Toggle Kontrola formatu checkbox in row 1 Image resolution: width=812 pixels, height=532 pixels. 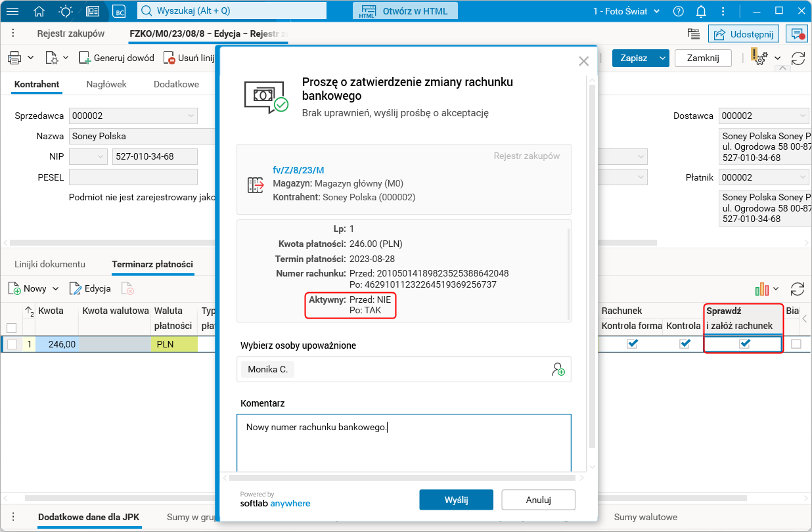[632, 344]
